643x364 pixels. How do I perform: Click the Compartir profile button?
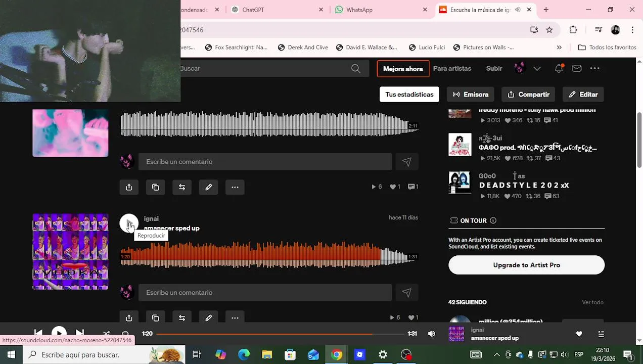(528, 95)
